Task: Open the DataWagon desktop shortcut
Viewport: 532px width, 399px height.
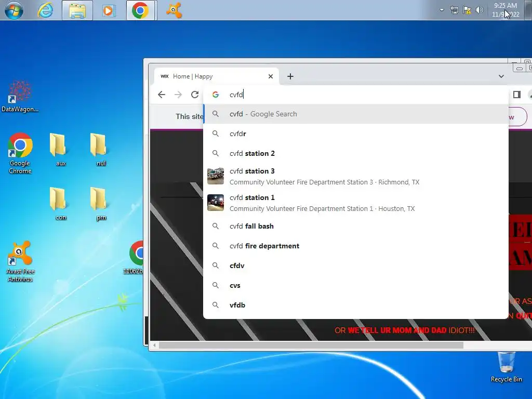Action: pyautogui.click(x=20, y=96)
